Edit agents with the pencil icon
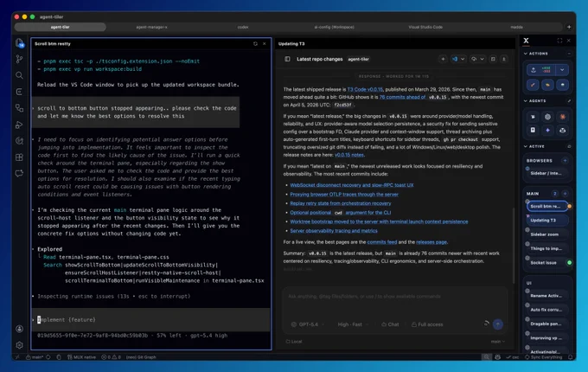Viewport: 588px width, 372px height. [x=569, y=100]
